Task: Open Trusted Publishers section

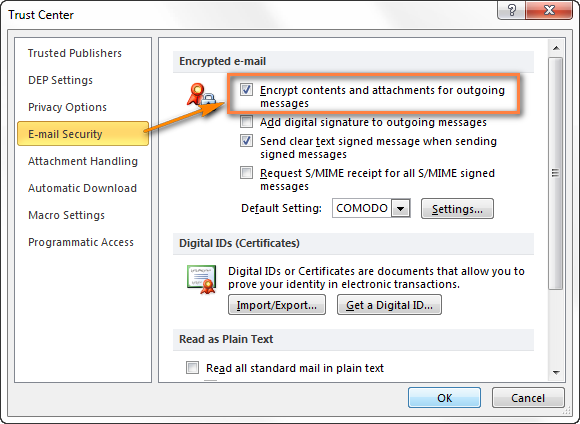Action: 75,53
